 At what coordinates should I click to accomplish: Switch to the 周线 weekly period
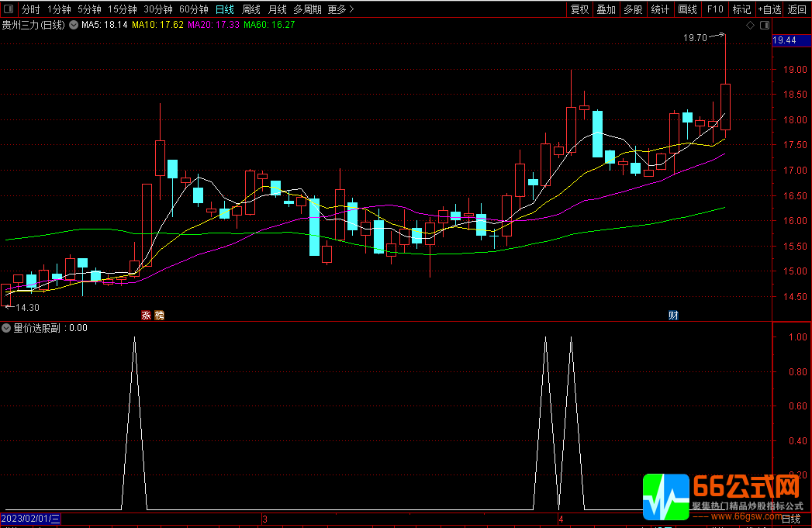(251, 9)
